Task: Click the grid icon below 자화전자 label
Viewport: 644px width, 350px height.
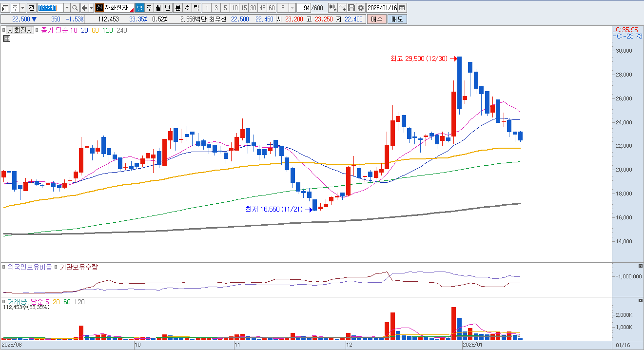Action: pos(7,39)
